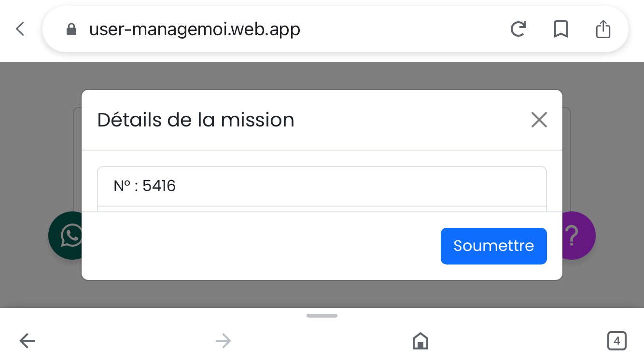Tap the partially hidden row below N° 5416
The width and height of the screenshot is (644, 362).
[x=322, y=209]
